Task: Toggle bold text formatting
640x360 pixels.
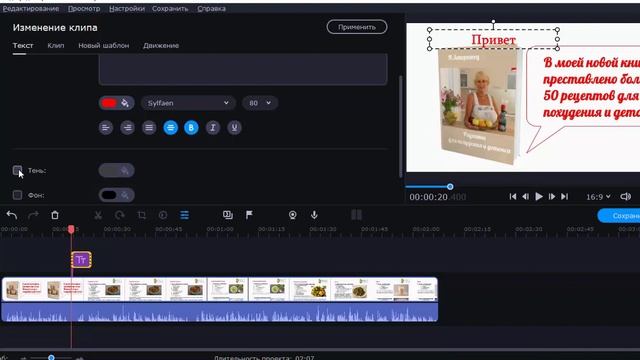Action: pos(191,128)
